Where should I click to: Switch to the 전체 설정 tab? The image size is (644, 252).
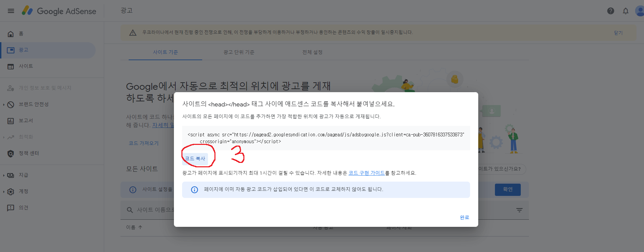point(312,52)
